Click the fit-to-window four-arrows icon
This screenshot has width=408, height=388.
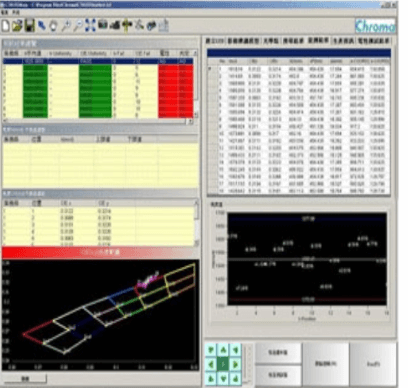coord(90,25)
